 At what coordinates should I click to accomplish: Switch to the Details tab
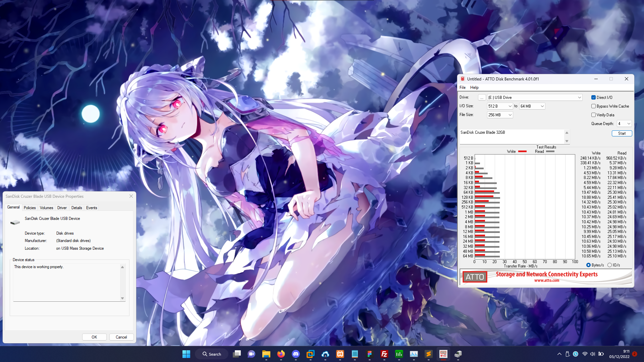pos(77,208)
